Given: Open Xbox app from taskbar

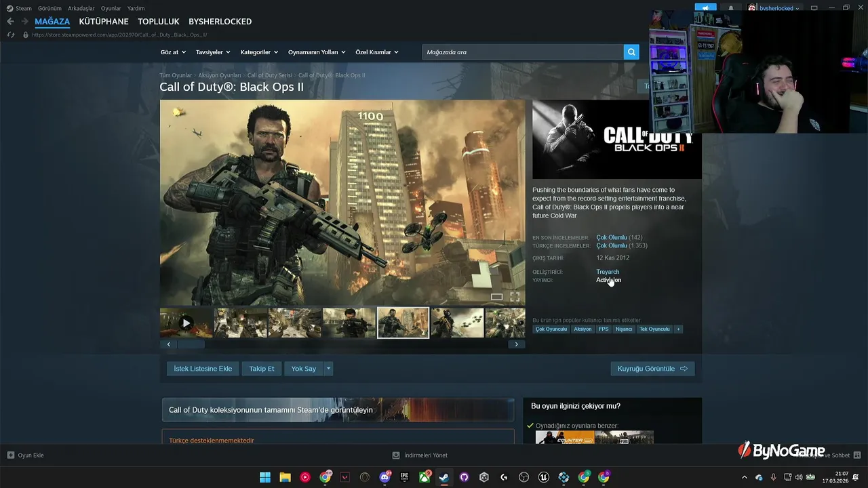Looking at the screenshot, I should [x=425, y=477].
